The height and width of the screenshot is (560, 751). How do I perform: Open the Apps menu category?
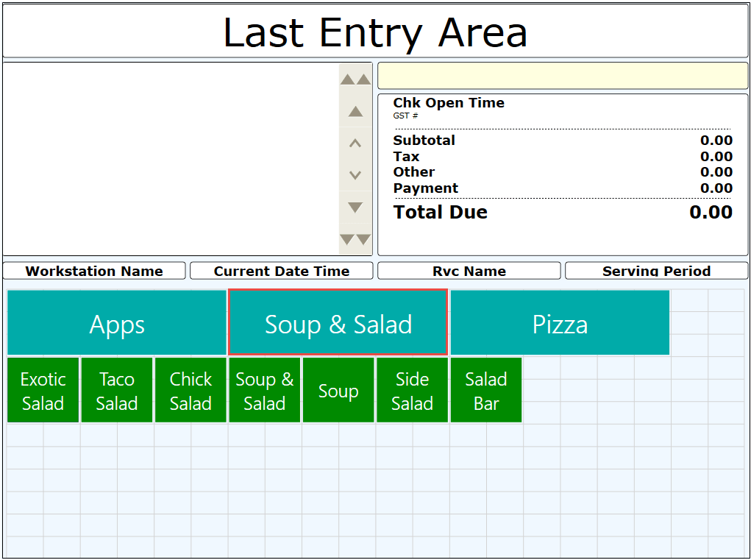point(117,323)
